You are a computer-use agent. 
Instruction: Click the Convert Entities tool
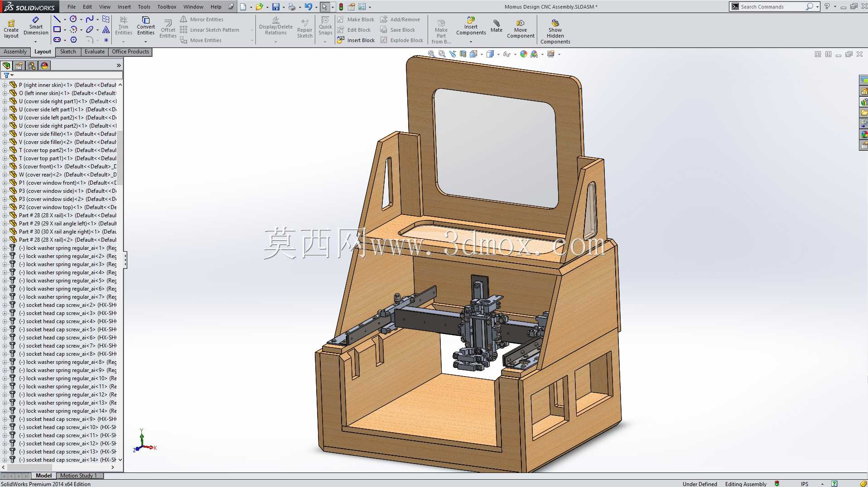(x=146, y=26)
